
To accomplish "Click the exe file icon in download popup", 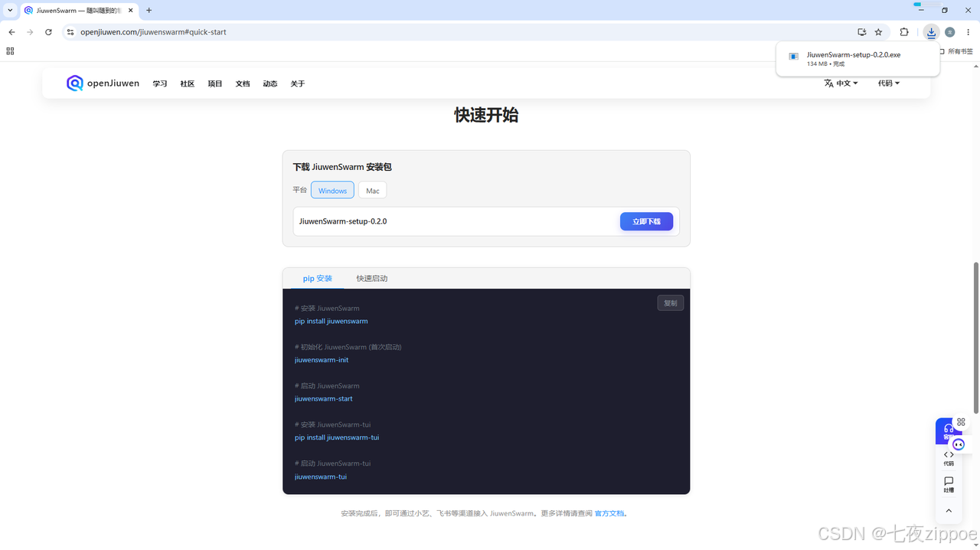I will point(794,57).
